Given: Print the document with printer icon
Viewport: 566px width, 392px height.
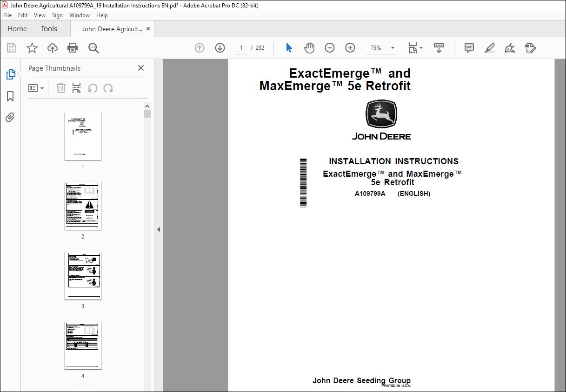Looking at the screenshot, I should [73, 48].
